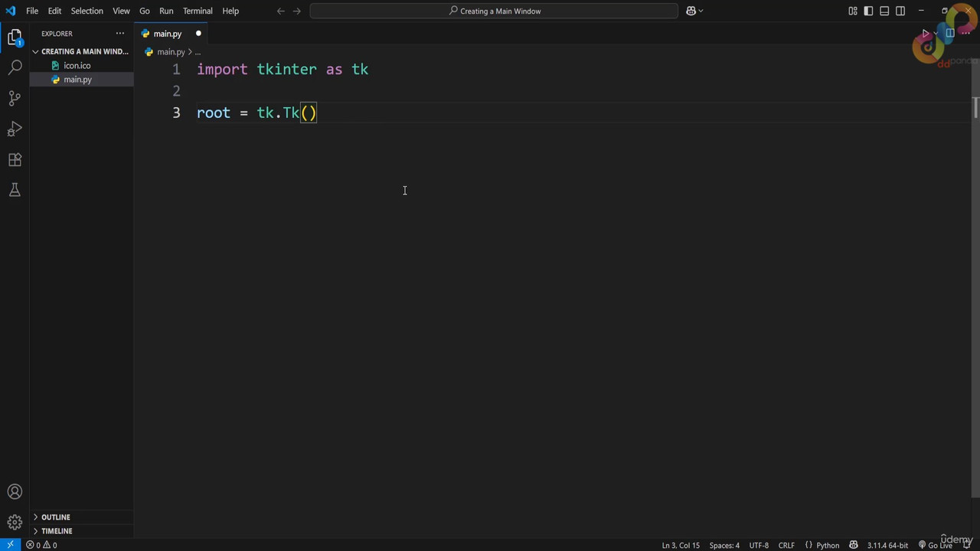Change indentation via Spaces: 4
The image size is (980, 551).
point(724,545)
